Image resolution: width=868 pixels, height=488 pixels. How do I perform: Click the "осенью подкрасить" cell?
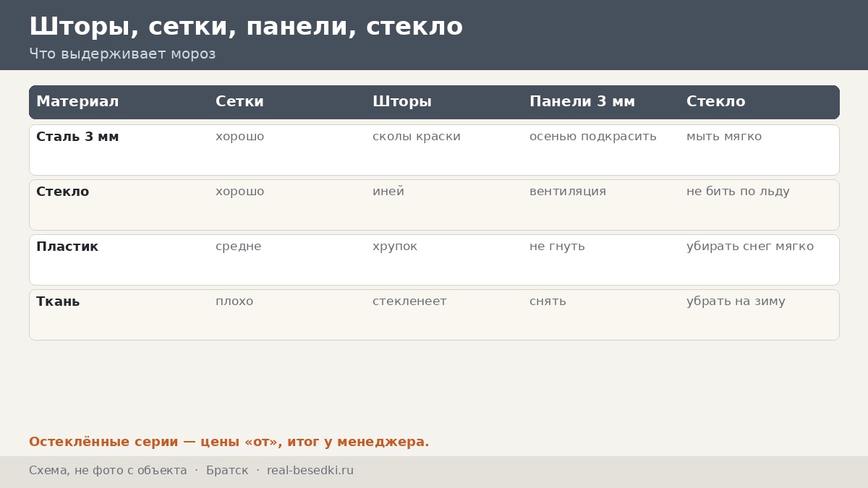coord(593,137)
